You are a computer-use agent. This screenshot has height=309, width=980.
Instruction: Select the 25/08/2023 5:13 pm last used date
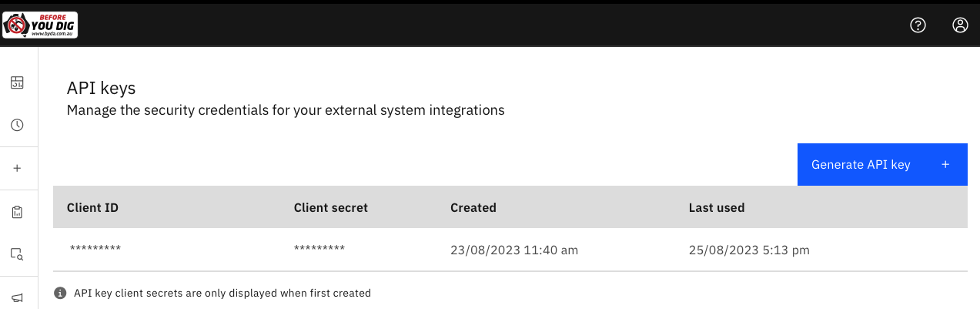click(x=750, y=250)
